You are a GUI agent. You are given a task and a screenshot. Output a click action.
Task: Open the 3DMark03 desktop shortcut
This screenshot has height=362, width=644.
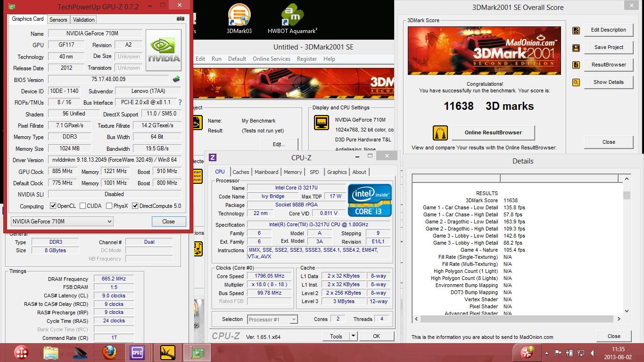click(239, 19)
